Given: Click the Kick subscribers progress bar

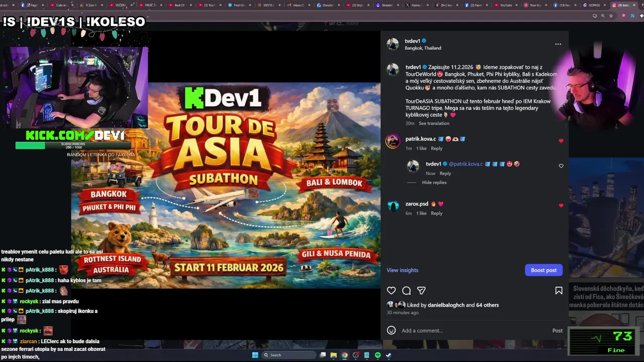Looking at the screenshot, I should pyautogui.click(x=73, y=146).
